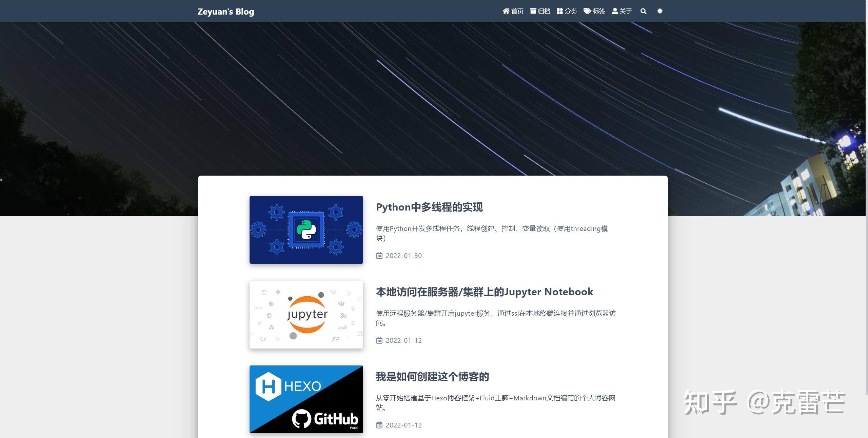This screenshot has width=868, height=438.
Task: Click the calendar icon next to 2022-01-30
Action: click(x=379, y=255)
